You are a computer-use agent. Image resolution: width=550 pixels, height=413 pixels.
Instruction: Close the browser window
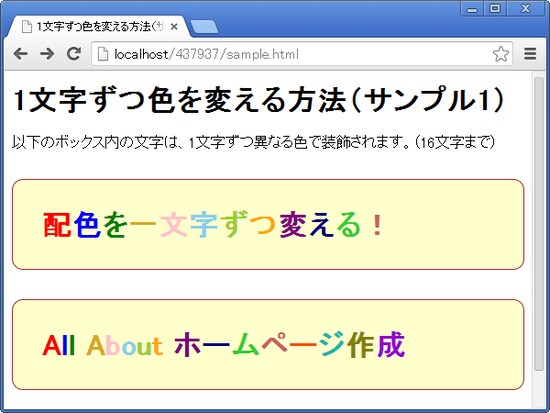click(x=525, y=9)
